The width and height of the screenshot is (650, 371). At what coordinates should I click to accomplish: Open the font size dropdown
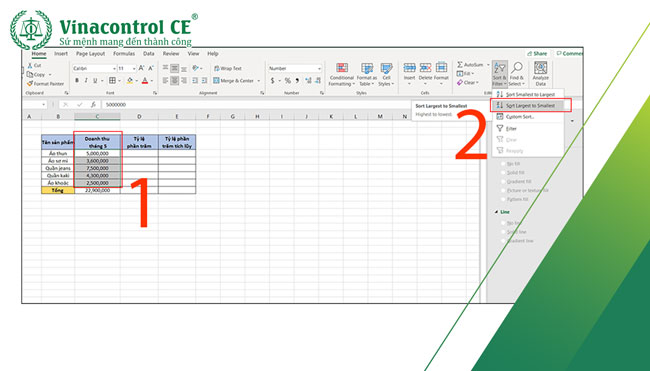(134, 68)
